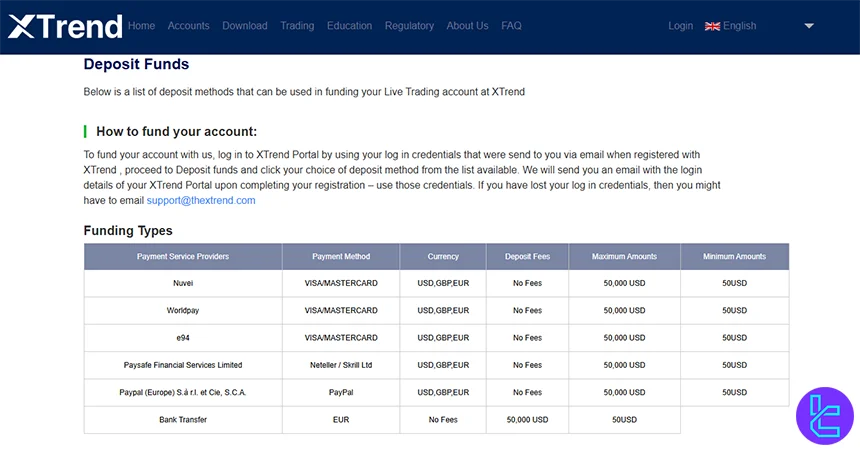Click the PayPal payment method cell
This screenshot has height=451, width=860.
pos(341,392)
